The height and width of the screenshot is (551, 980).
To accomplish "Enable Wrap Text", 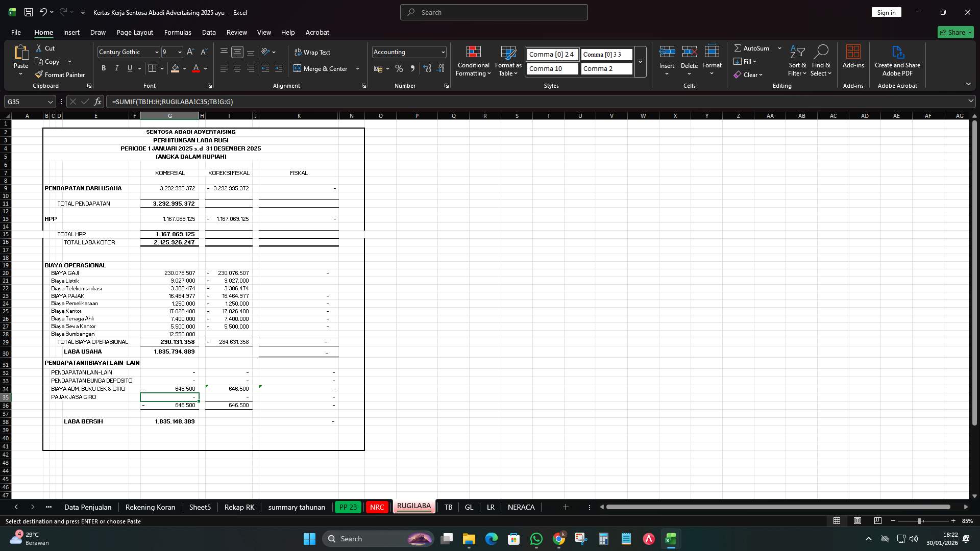I will coord(313,52).
